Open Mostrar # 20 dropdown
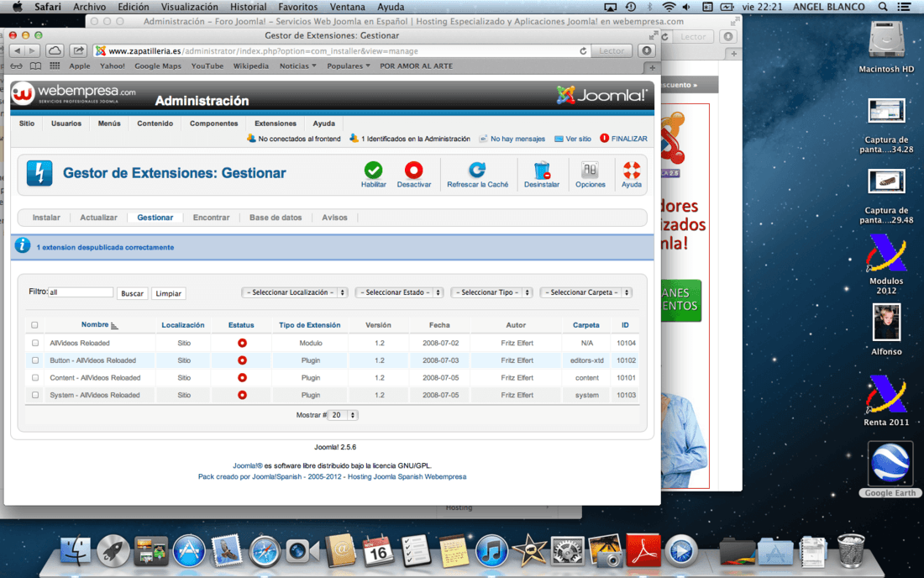 pyautogui.click(x=343, y=415)
